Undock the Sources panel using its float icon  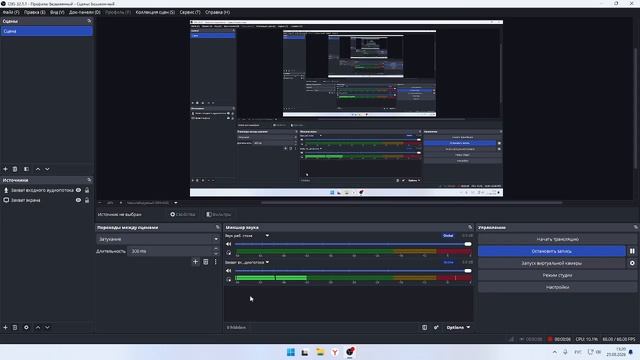tap(89, 180)
